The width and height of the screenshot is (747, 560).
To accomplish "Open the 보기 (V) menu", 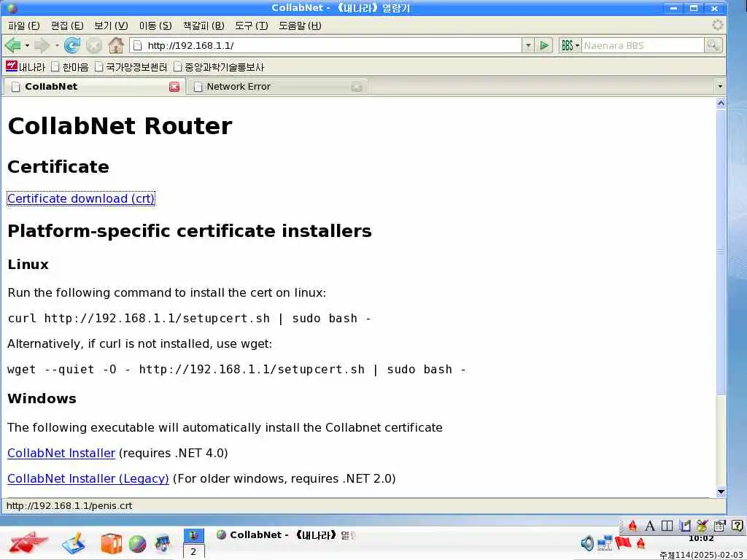I will 111,26.
